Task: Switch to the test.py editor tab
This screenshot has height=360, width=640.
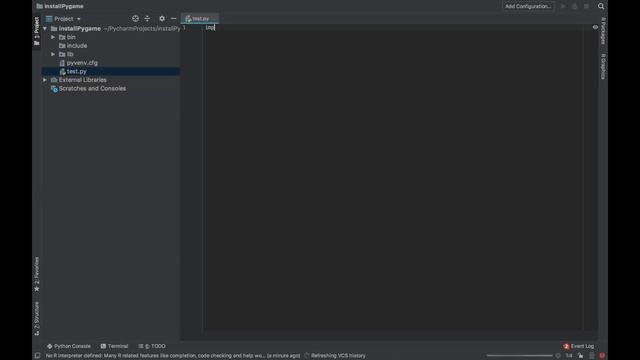Action: 200,19
